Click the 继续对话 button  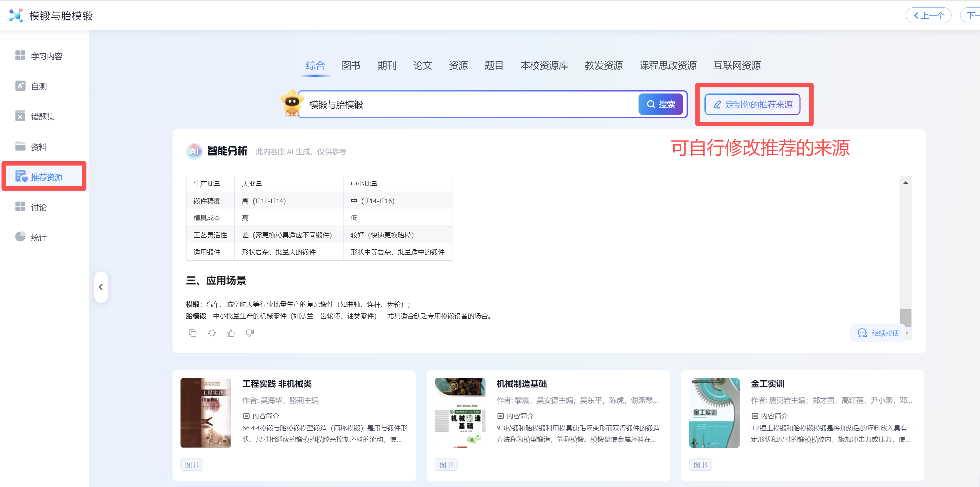878,333
